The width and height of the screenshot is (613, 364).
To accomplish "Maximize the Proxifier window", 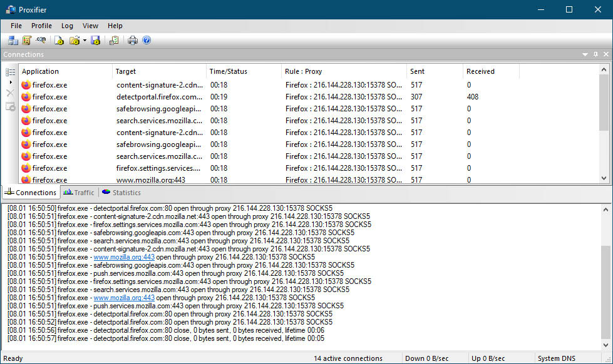I will 569,9.
